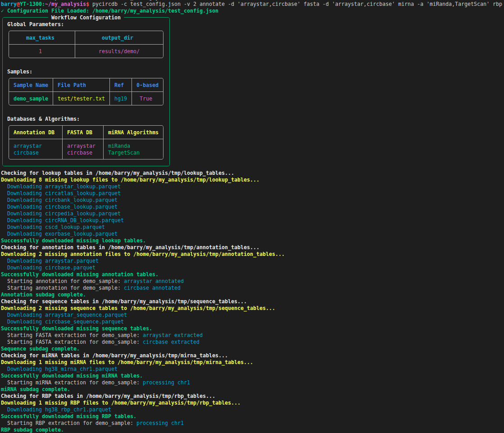
Task: Click 'Checking for sequence tables' line
Action: (123, 301)
